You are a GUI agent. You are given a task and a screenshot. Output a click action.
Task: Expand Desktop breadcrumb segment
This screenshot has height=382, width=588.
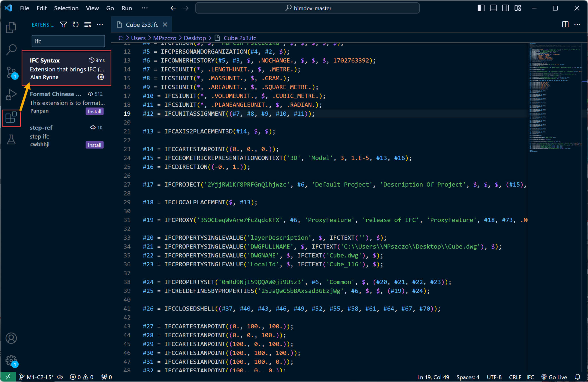(x=195, y=38)
